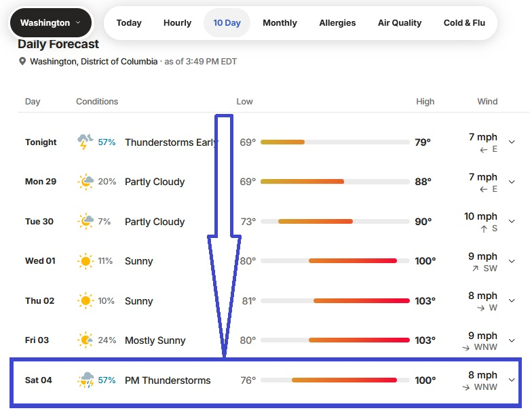Click the location pin icon
Viewport: 532px width, 415px height.
coord(22,61)
